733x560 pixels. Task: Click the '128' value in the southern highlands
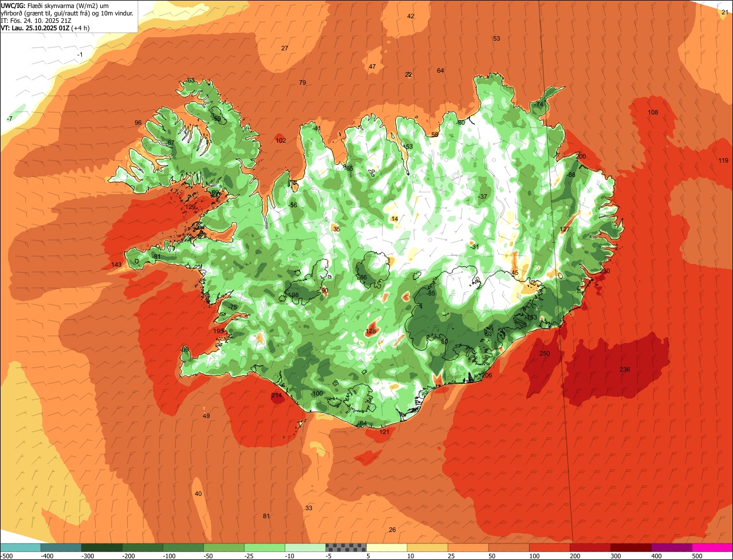click(371, 331)
